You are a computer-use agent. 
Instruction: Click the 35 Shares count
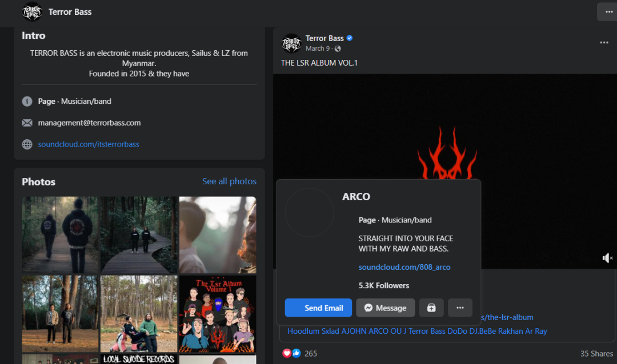tap(596, 353)
